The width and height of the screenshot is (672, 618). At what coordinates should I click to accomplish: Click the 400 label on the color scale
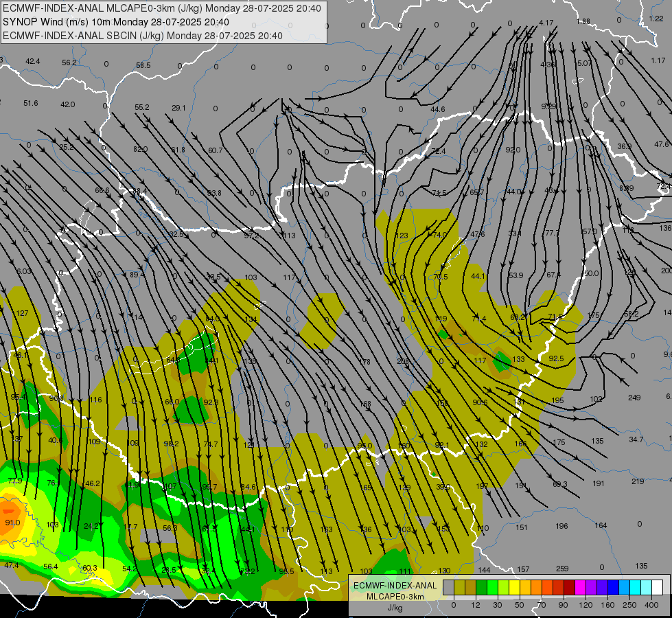tap(651, 605)
